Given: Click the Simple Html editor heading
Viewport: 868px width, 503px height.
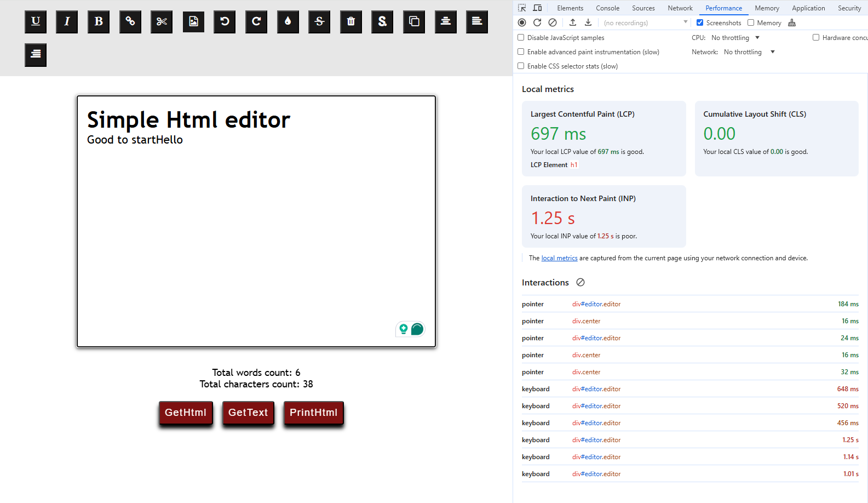Looking at the screenshot, I should point(188,120).
